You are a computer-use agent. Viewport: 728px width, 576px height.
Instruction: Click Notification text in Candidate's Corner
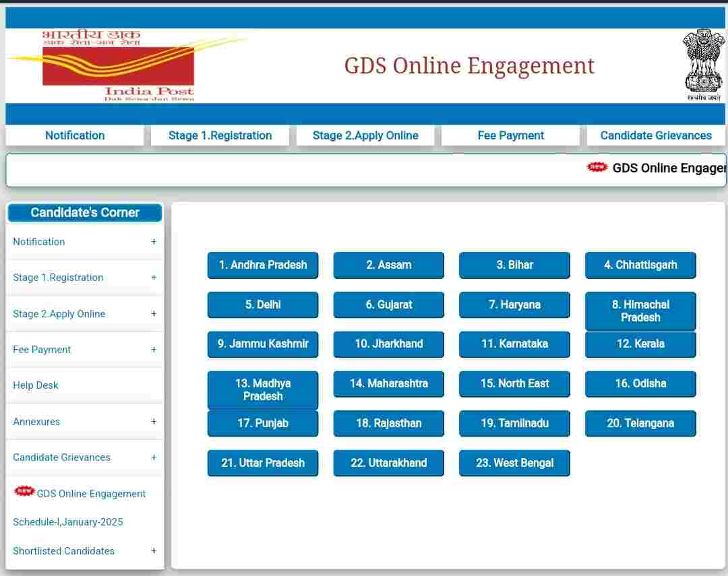pyautogui.click(x=39, y=242)
